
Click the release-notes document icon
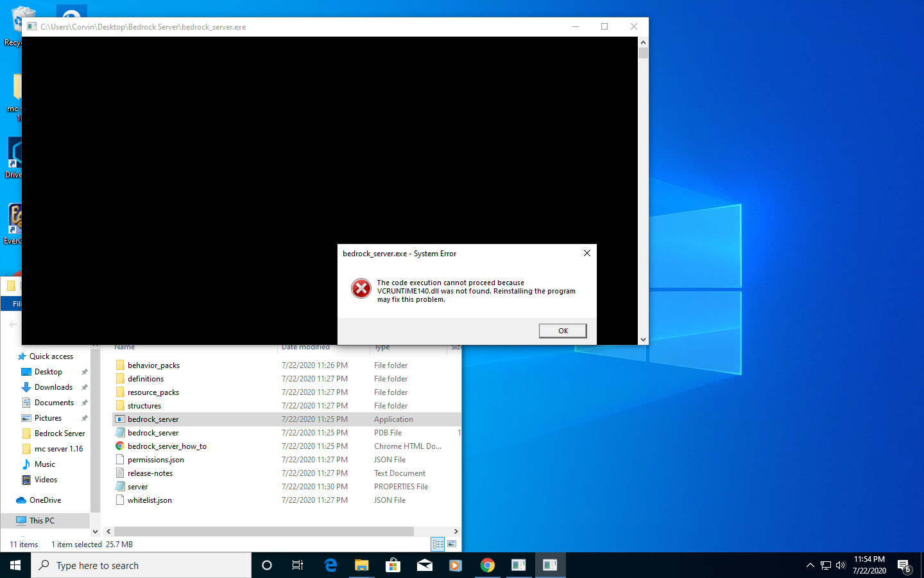120,473
